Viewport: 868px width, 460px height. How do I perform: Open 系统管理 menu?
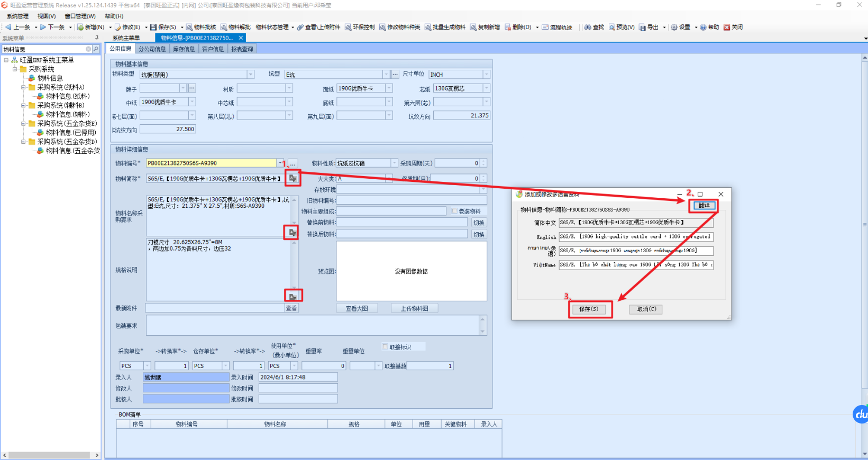click(x=18, y=16)
